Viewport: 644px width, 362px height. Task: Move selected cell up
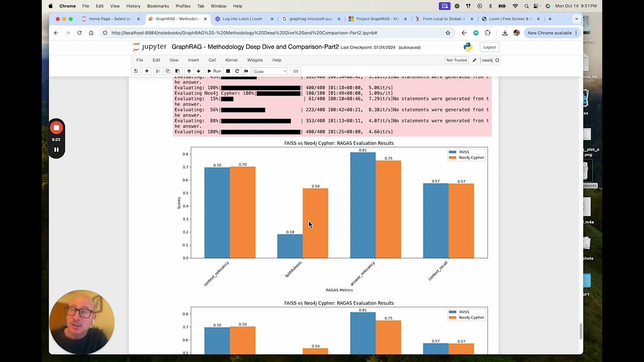point(189,71)
